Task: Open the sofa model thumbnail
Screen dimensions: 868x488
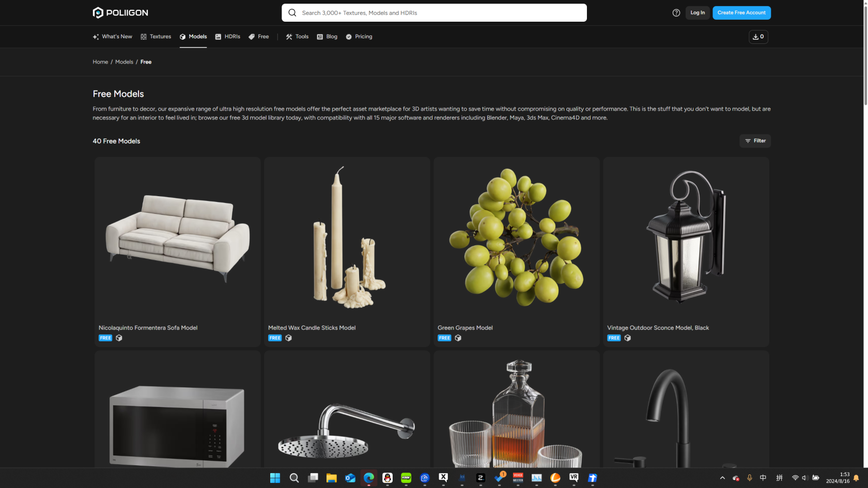Action: point(178,239)
